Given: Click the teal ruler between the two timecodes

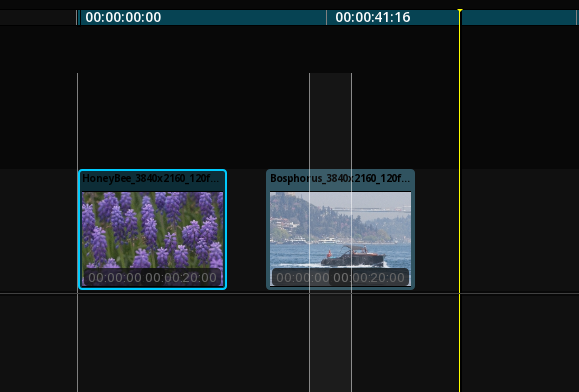Looking at the screenshot, I should (244, 17).
